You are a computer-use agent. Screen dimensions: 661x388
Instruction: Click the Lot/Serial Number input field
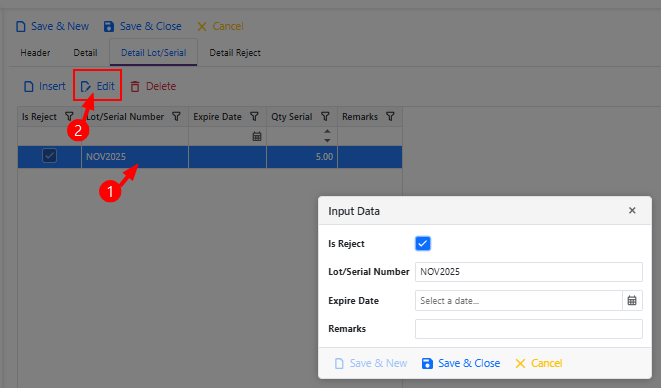529,272
